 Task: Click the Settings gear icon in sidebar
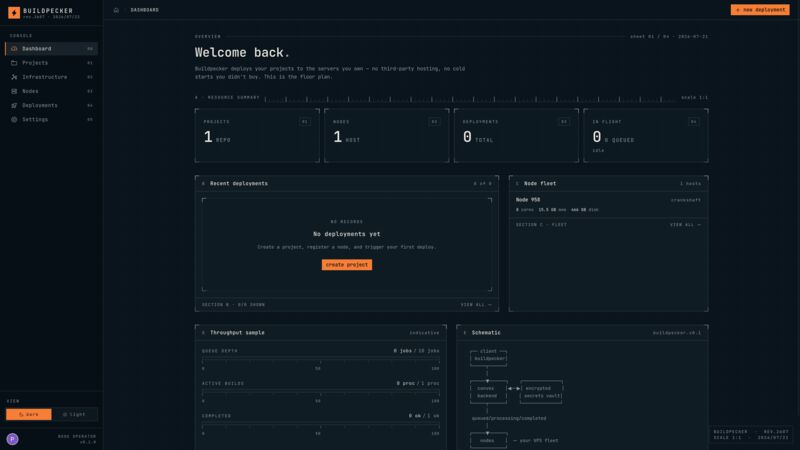tap(14, 119)
